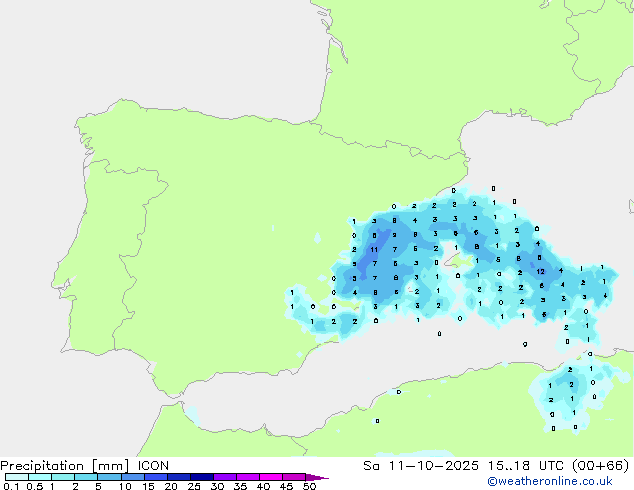Select the 20–25 mm dark blue swatch
634x490 pixels.
tap(179, 477)
